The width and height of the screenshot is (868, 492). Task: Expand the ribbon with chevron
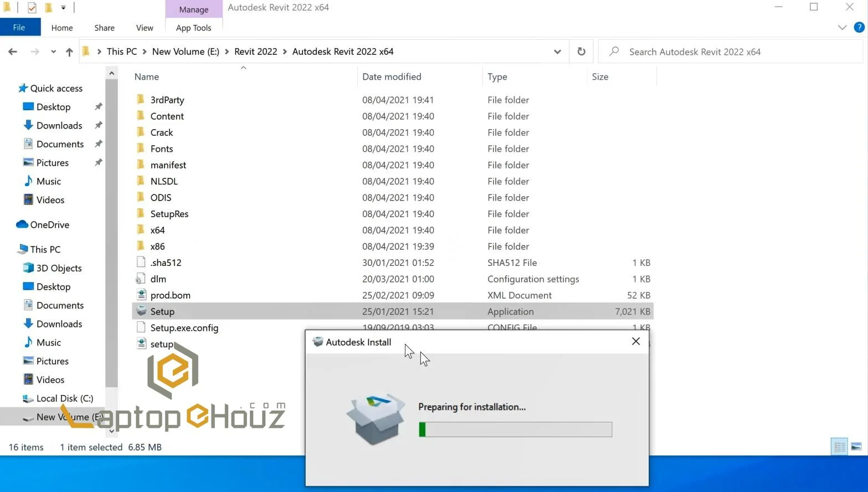tap(842, 27)
